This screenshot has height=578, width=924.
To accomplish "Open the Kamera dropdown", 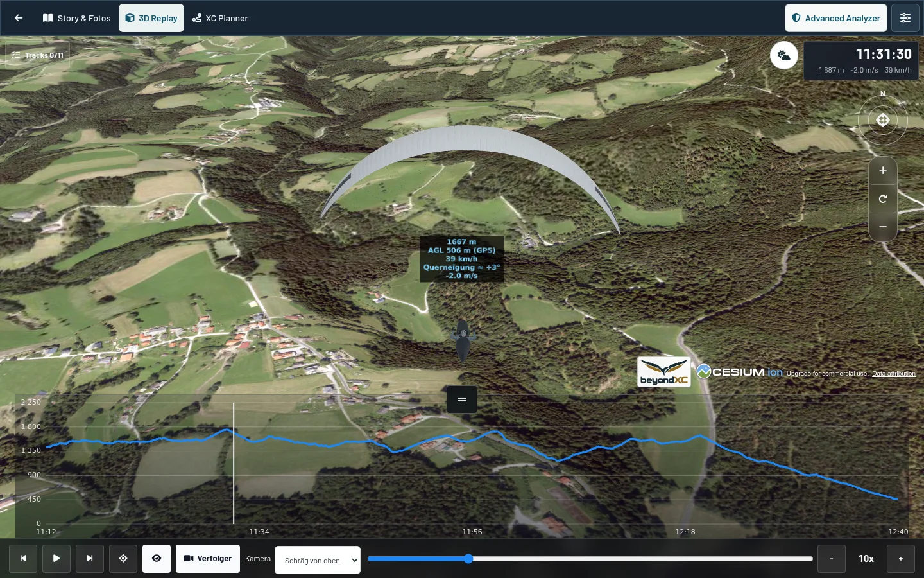I will click(x=318, y=561).
